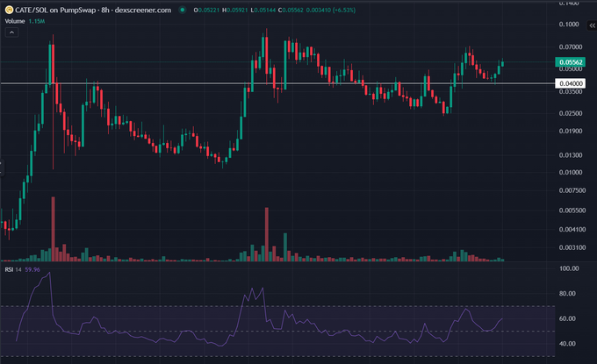This screenshot has width=597, height=364.
Task: Click the RSI value 59.96
Action: pyautogui.click(x=32, y=269)
